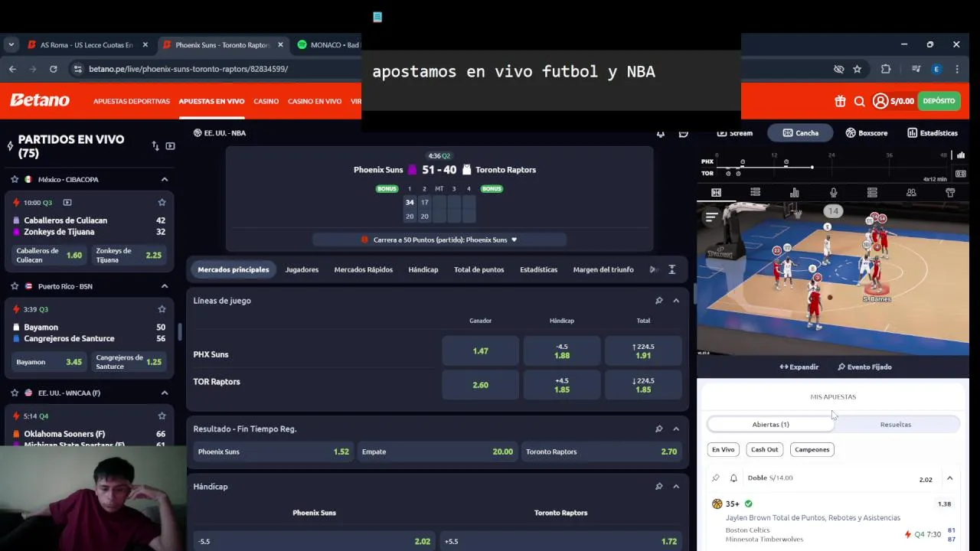980x551 pixels.
Task: Favorite the EE. UU. - WNCAA league star
Action: pos(15,393)
